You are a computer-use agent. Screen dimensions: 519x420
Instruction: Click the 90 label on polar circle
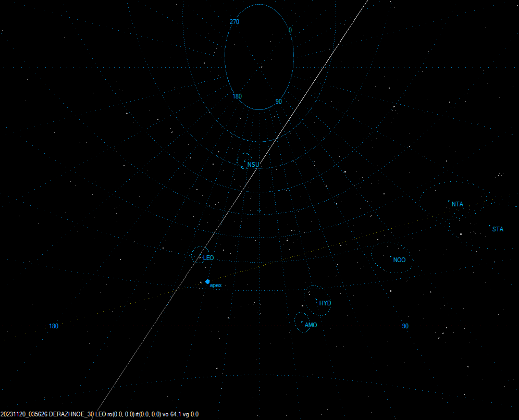coord(279,102)
